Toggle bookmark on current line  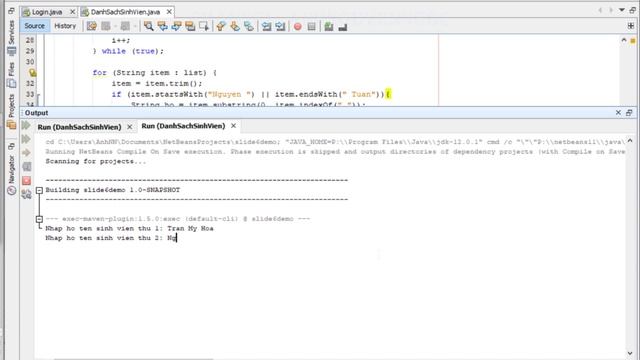pos(249,27)
